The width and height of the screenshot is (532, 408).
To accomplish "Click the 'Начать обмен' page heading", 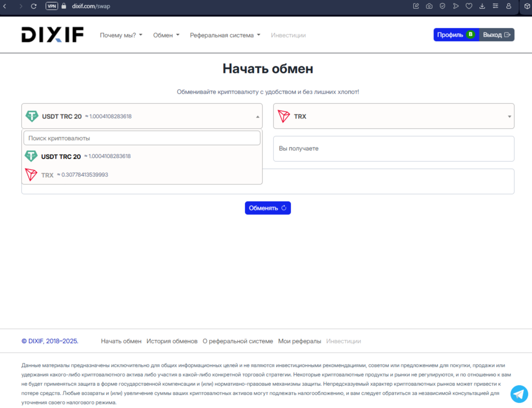I will pos(268,69).
